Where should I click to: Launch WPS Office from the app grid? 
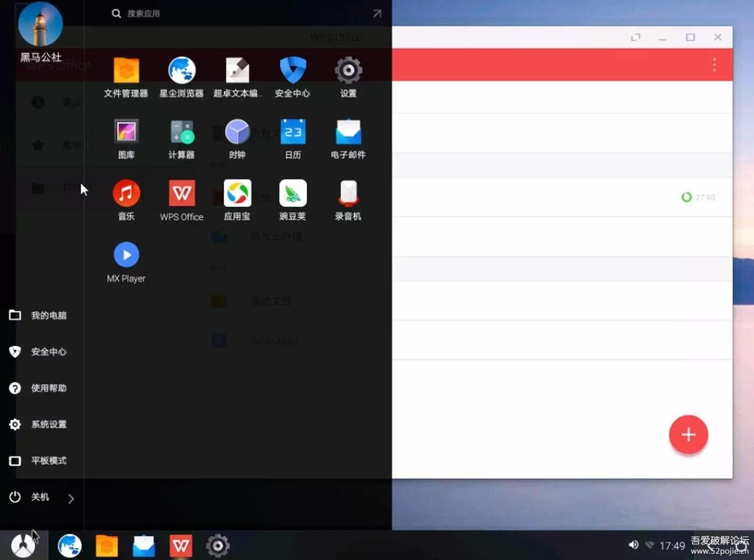(x=182, y=193)
